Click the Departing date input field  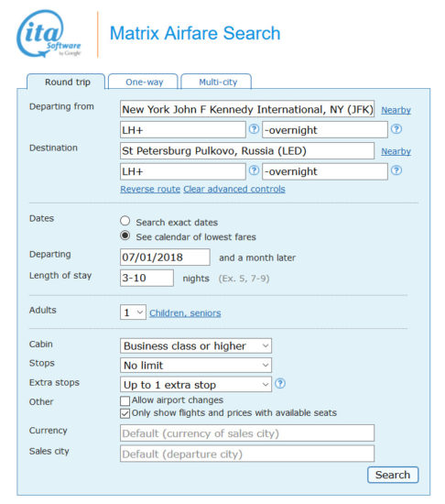click(x=165, y=257)
